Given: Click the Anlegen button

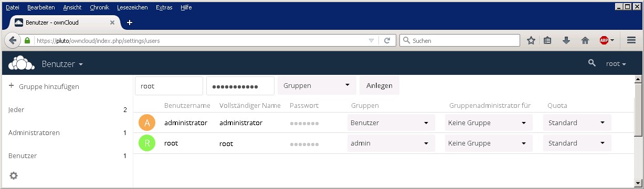Looking at the screenshot, I should [x=379, y=86].
